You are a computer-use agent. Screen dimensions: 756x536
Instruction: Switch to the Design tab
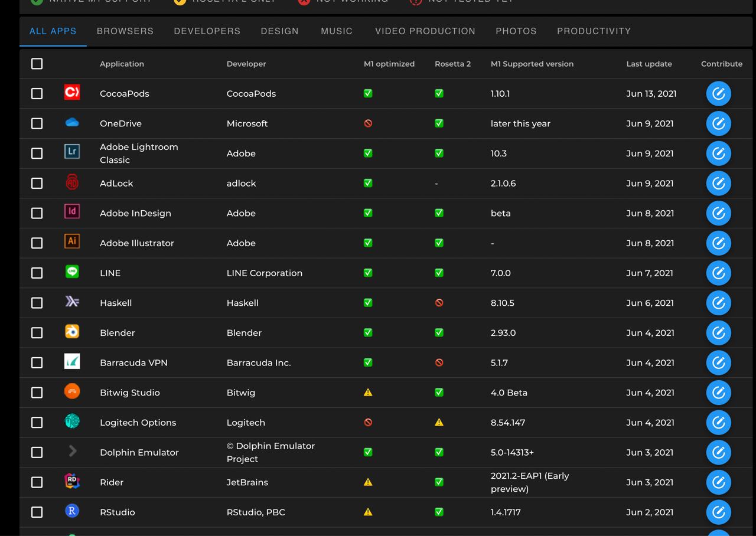click(280, 31)
